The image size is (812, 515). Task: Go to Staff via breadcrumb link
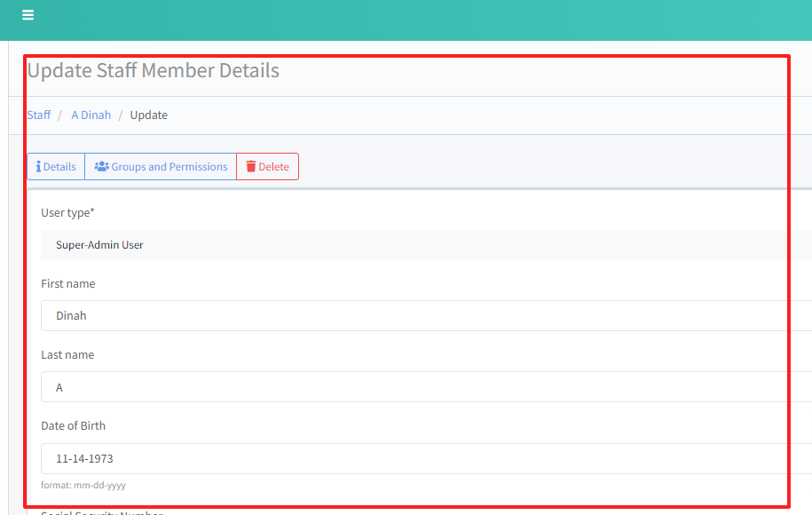[39, 115]
